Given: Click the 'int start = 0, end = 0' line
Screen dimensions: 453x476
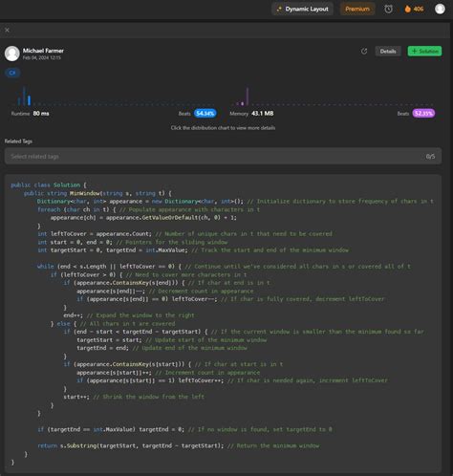Looking at the screenshot, I should click(133, 242).
